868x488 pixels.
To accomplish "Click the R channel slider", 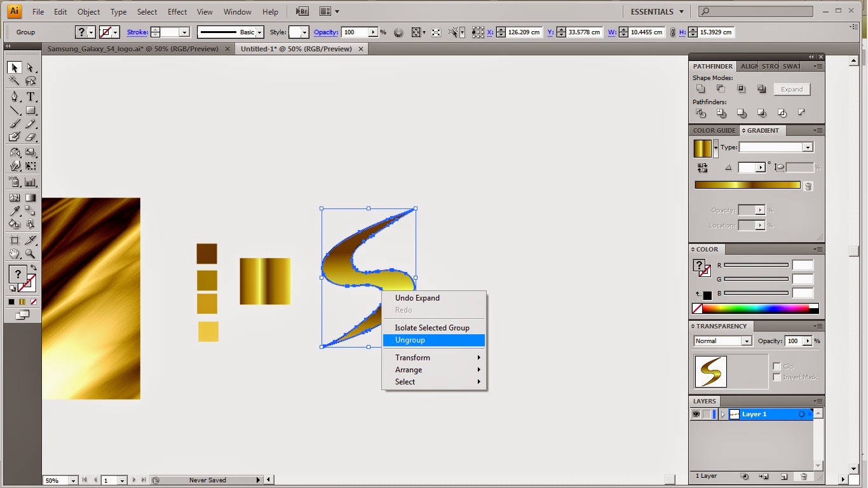I will 756,265.
